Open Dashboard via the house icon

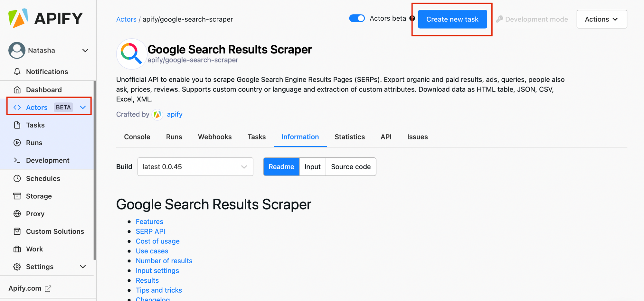coord(17,89)
